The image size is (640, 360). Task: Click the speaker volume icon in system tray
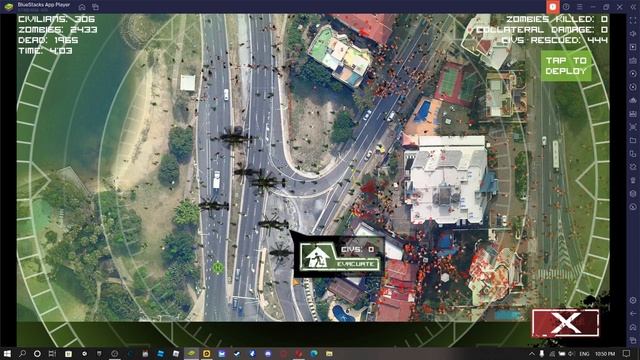tap(571, 353)
